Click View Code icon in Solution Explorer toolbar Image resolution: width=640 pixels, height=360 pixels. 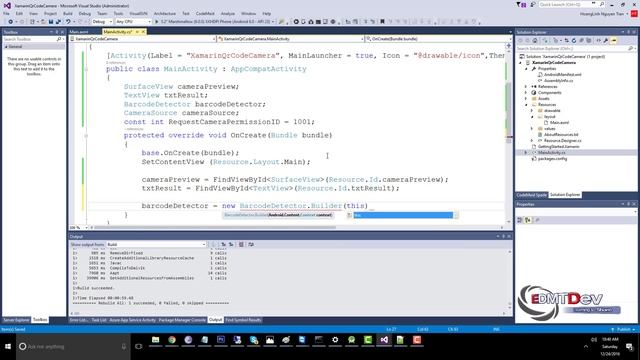click(598, 40)
